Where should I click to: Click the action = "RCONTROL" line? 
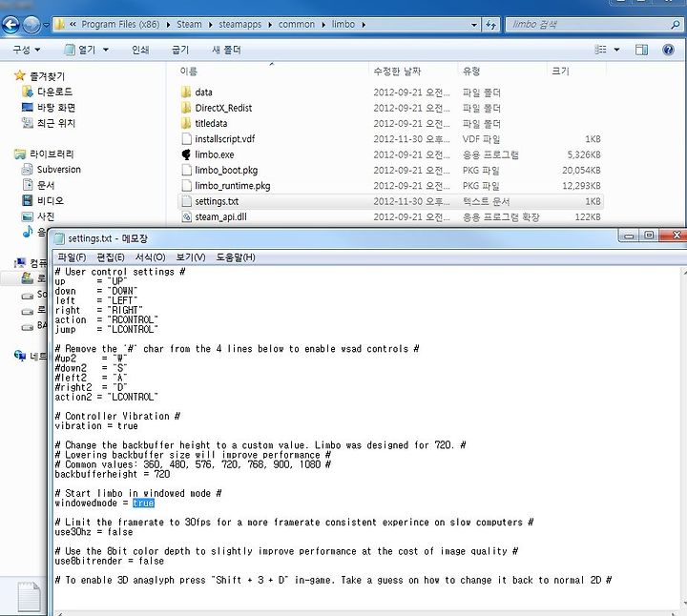(x=106, y=320)
